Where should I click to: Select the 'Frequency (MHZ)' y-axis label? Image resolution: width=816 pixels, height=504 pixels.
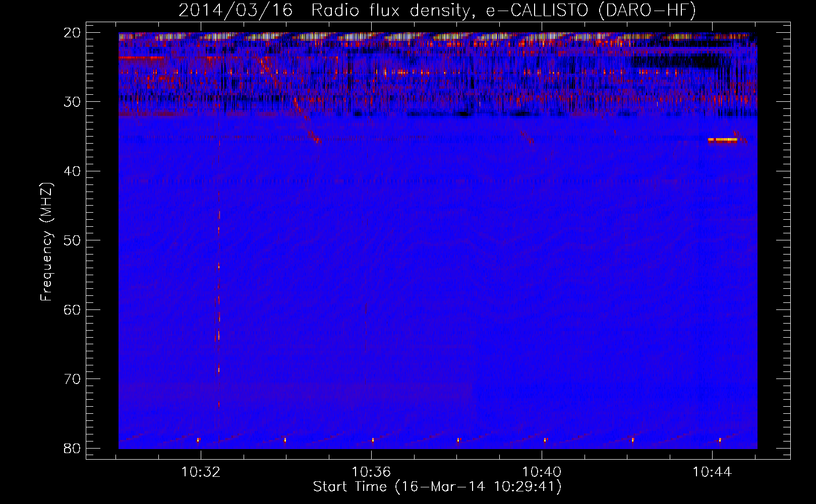[x=46, y=242]
